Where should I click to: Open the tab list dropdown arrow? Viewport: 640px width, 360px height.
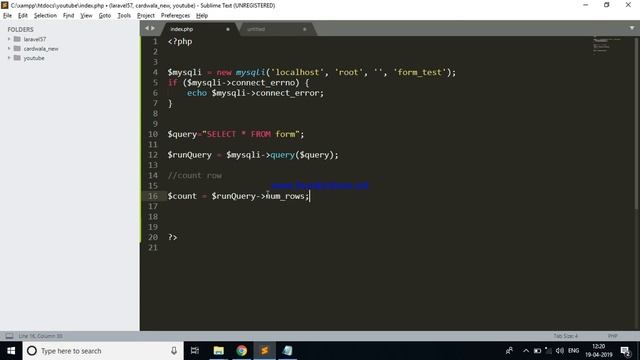coord(632,28)
